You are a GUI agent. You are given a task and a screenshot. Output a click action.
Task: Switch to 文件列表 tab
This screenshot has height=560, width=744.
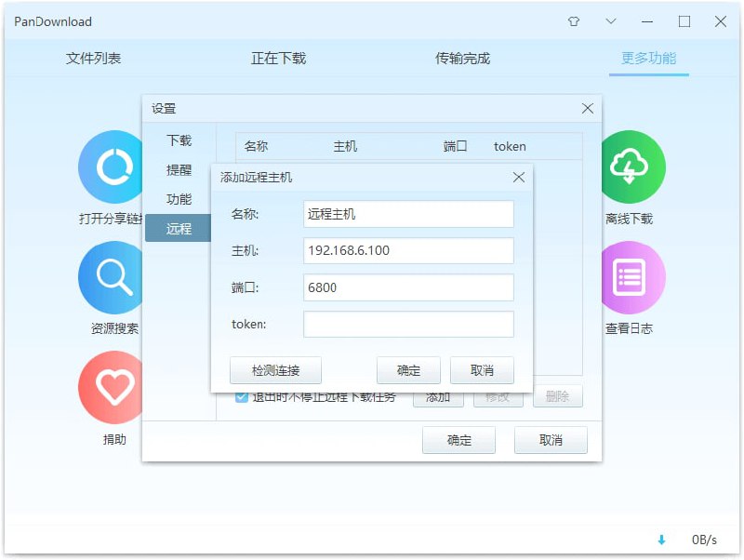click(94, 59)
